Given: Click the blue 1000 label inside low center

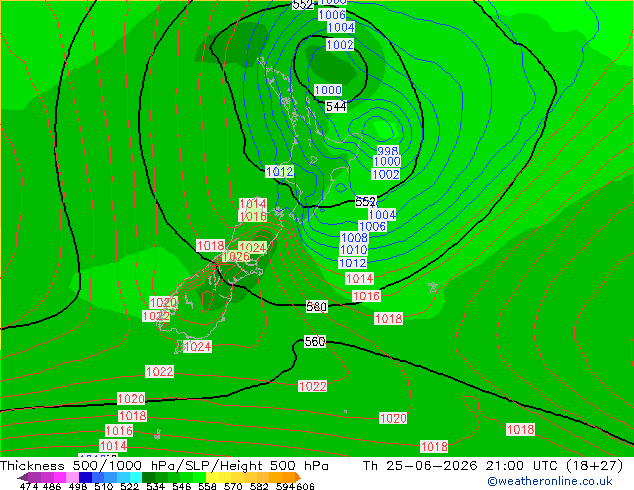Looking at the screenshot, I should [x=328, y=90].
